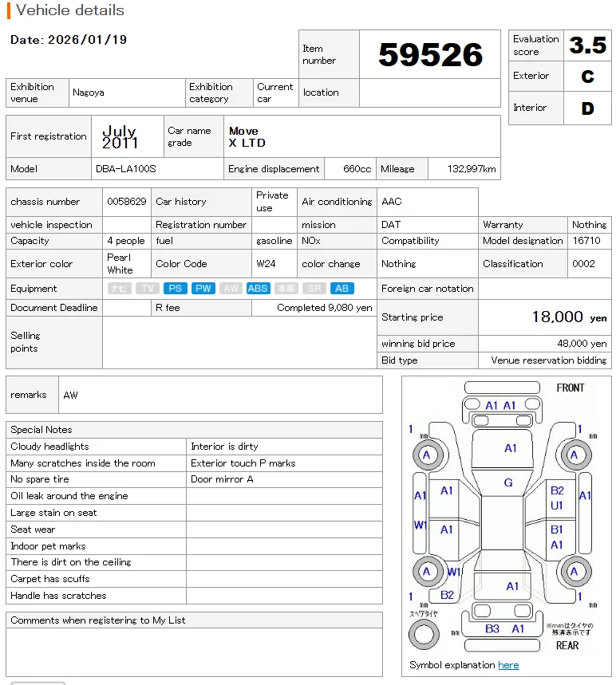
Task: Select the Exterior touch P marks note
Action: 243,463
